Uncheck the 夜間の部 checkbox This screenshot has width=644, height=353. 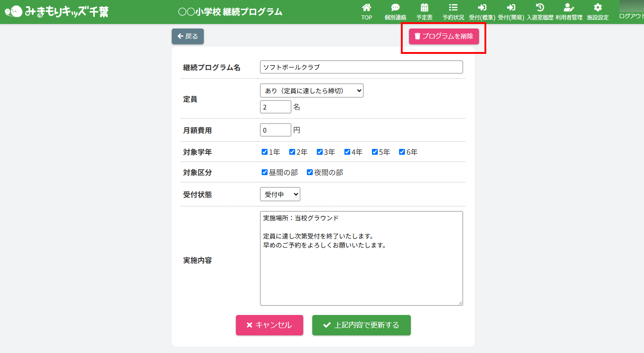pos(310,172)
